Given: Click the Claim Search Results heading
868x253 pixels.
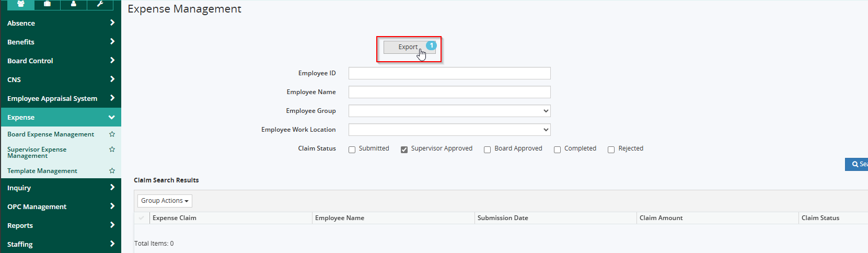Looking at the screenshot, I should [166, 180].
